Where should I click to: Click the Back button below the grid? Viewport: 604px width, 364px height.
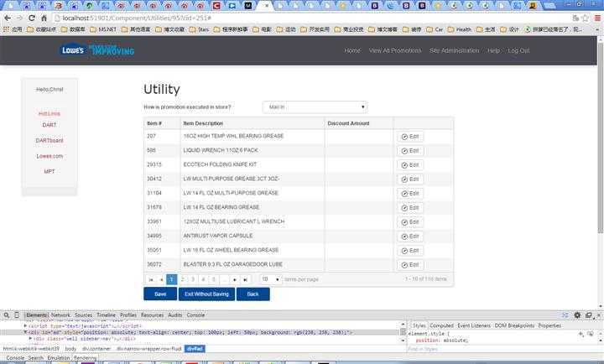pyautogui.click(x=253, y=294)
